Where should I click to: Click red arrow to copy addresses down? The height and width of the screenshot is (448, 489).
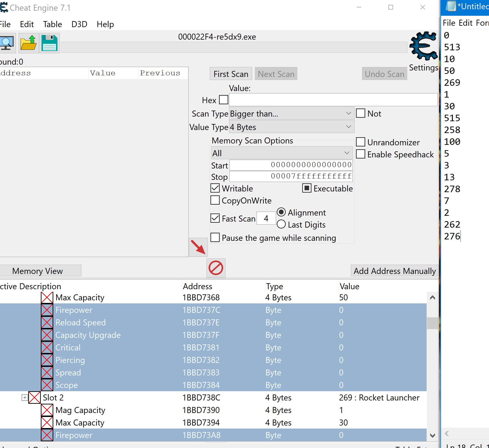[x=198, y=247]
